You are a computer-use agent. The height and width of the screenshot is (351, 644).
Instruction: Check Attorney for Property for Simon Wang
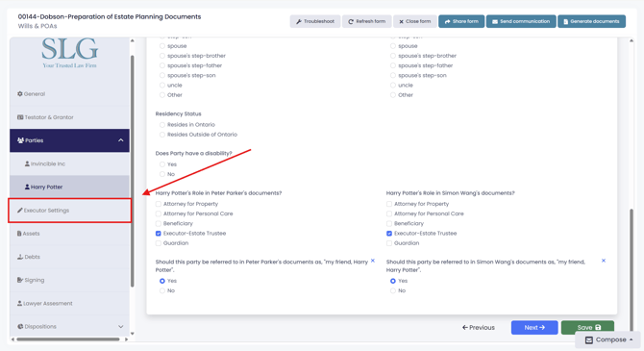click(389, 204)
